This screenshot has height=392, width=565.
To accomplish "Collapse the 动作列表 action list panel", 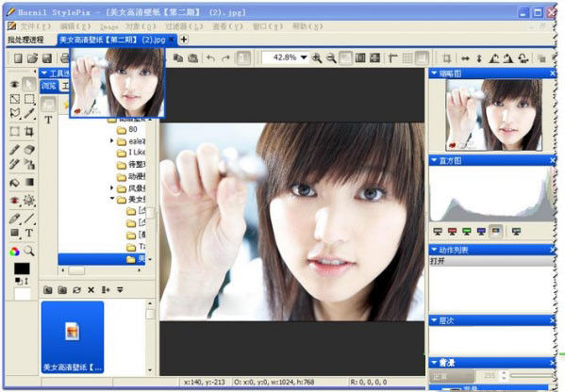I will [x=434, y=250].
